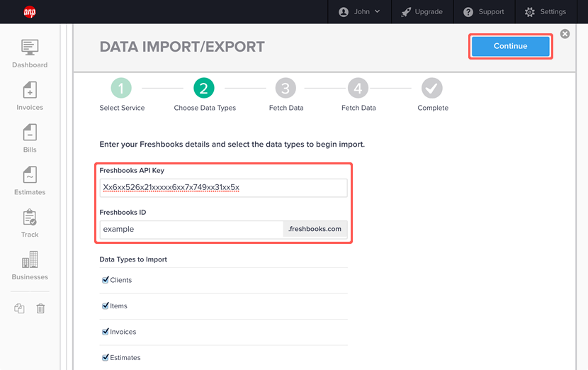Close the Data Import/Export dialog

[x=565, y=34]
